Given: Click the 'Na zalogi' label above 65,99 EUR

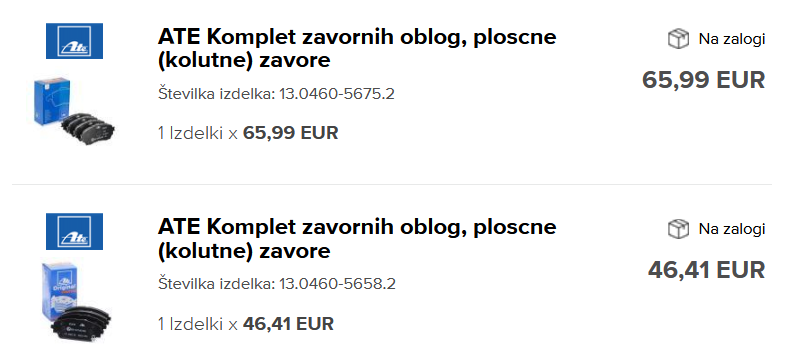Looking at the screenshot, I should (x=731, y=39).
